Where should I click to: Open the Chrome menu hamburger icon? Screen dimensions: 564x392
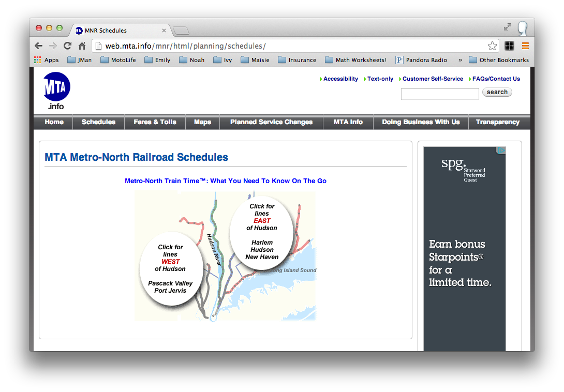(x=525, y=46)
